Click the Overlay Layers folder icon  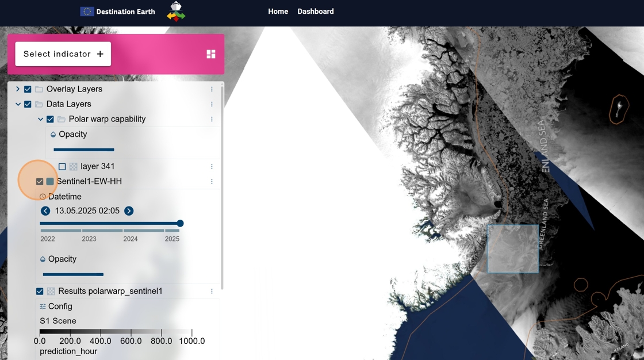tap(39, 89)
